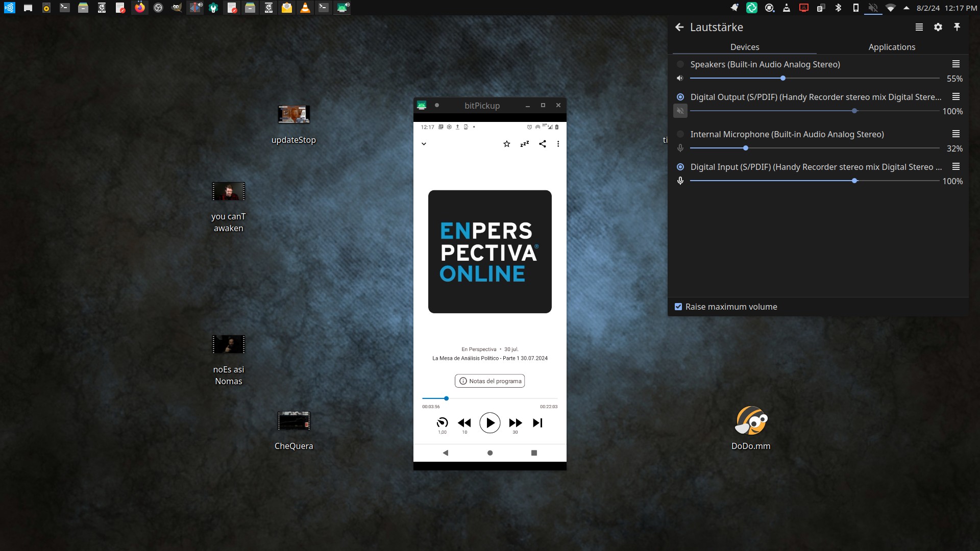This screenshot has width=980, height=551.
Task: Open VLC cone in the task manager
Action: coord(305,8)
